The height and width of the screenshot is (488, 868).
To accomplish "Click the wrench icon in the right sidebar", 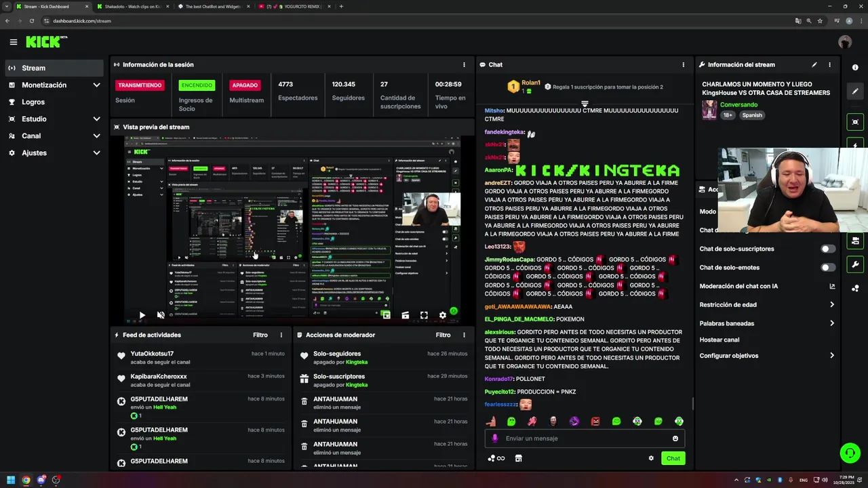I will [x=855, y=264].
